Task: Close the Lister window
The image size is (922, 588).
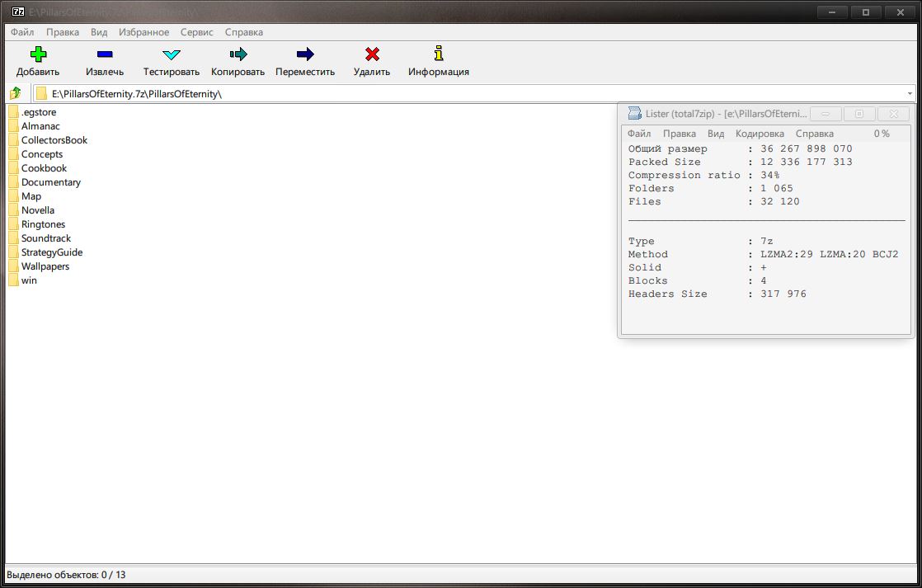Action: [894, 114]
